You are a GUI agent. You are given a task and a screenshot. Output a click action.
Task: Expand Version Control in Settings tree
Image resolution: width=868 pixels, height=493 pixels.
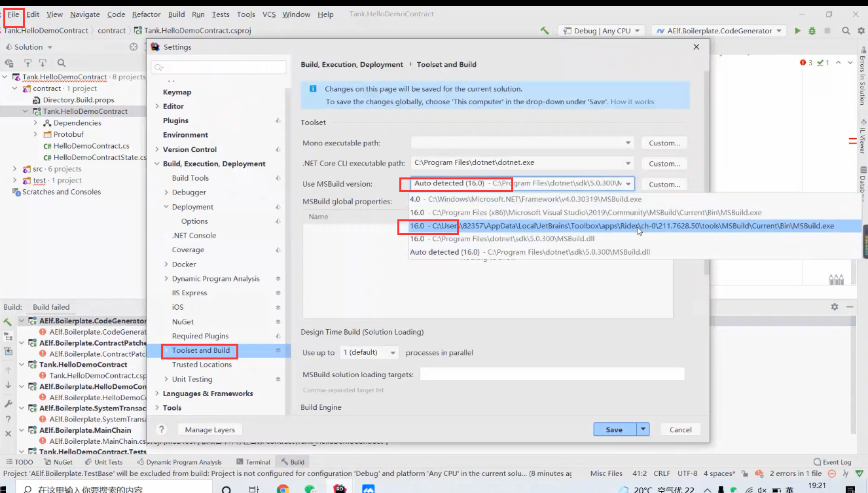coord(157,149)
